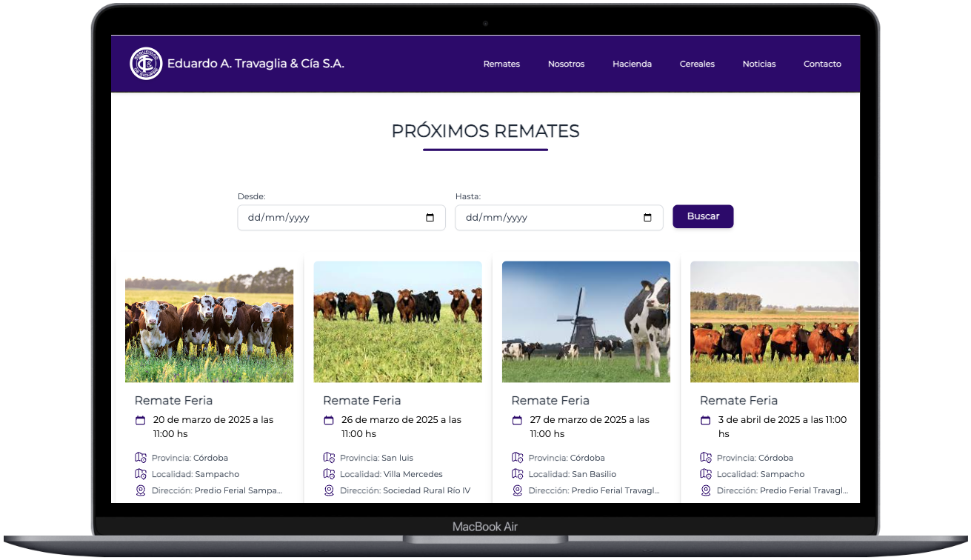Click location icon beside Localidad: San Basilio

coord(517,474)
